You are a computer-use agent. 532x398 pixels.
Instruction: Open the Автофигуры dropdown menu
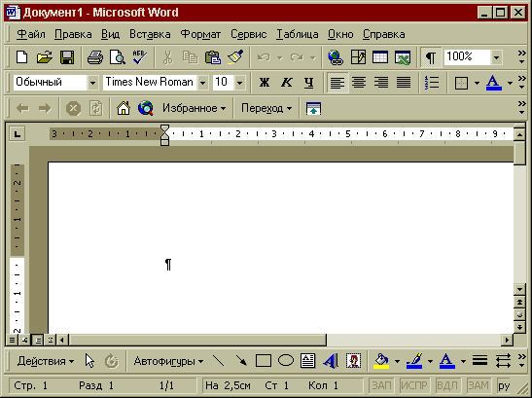coord(168,361)
